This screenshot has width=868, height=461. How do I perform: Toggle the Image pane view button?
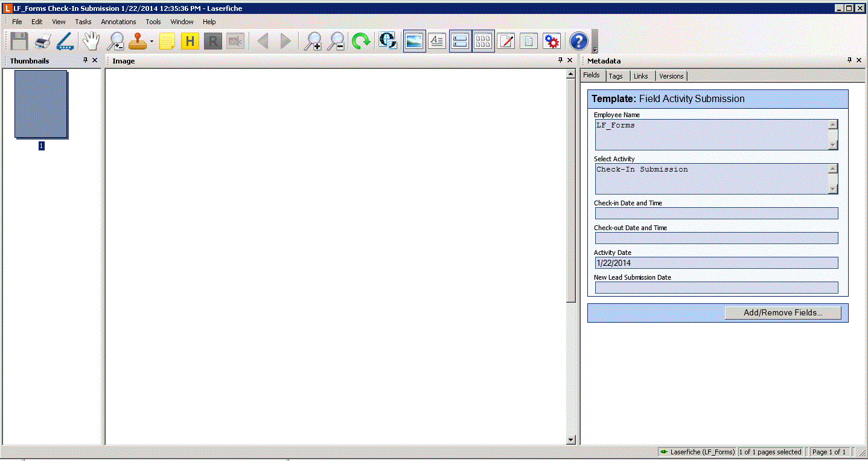coord(414,41)
